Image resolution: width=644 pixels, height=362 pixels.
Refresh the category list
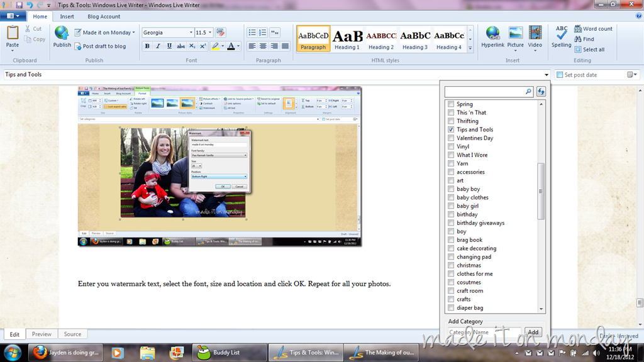click(541, 92)
